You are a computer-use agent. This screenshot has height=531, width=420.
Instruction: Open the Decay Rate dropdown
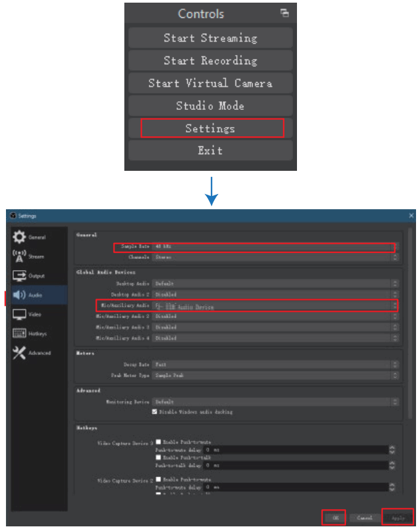tap(276, 365)
